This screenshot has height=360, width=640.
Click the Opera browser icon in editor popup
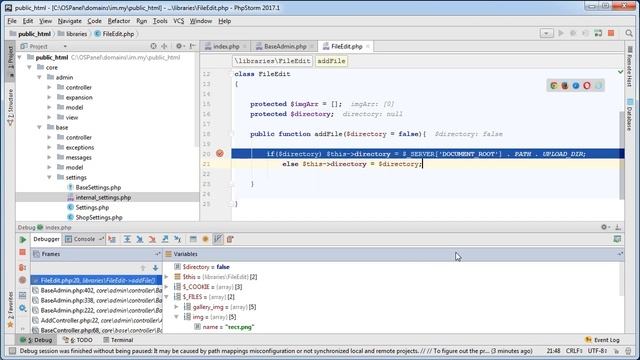click(587, 86)
